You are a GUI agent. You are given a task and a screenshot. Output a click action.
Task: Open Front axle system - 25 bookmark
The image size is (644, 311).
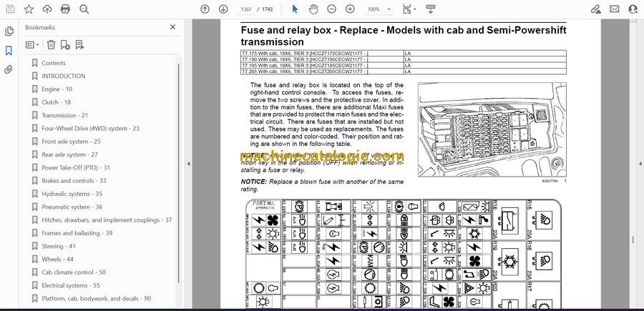(x=71, y=142)
